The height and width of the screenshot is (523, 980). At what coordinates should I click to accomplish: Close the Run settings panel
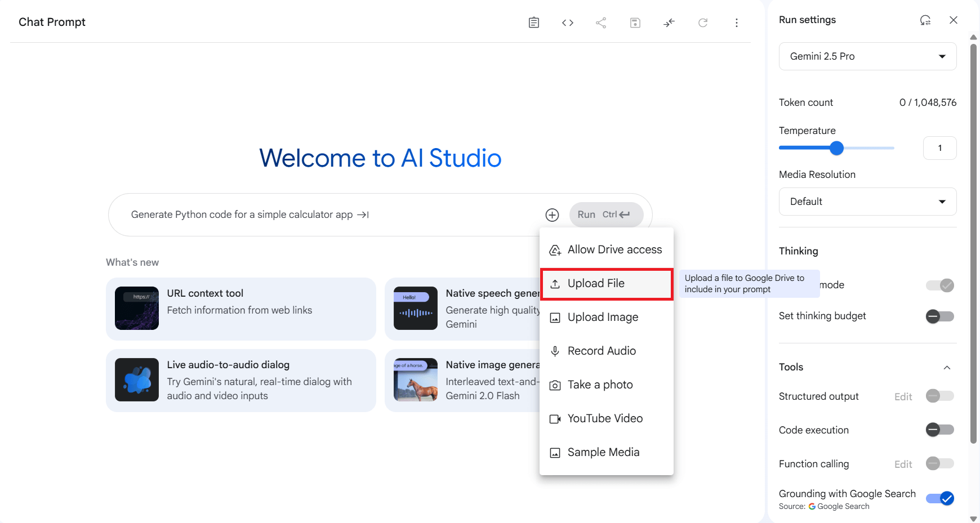click(954, 20)
